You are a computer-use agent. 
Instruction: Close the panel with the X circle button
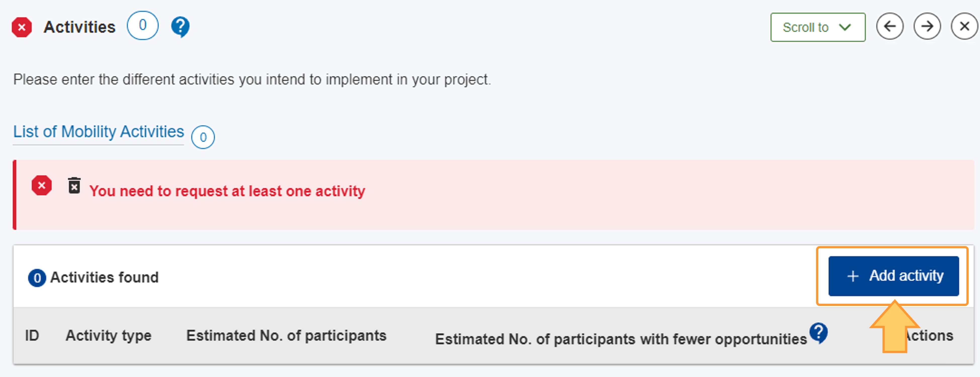tap(964, 26)
